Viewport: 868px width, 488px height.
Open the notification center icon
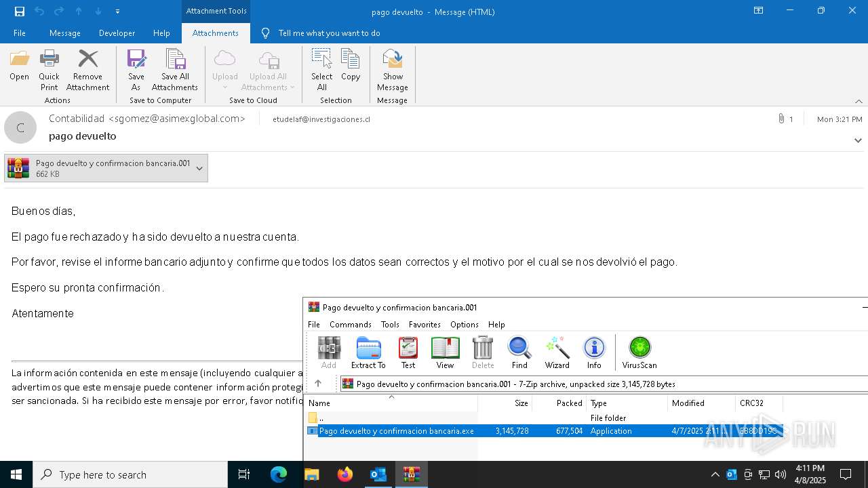(x=846, y=474)
